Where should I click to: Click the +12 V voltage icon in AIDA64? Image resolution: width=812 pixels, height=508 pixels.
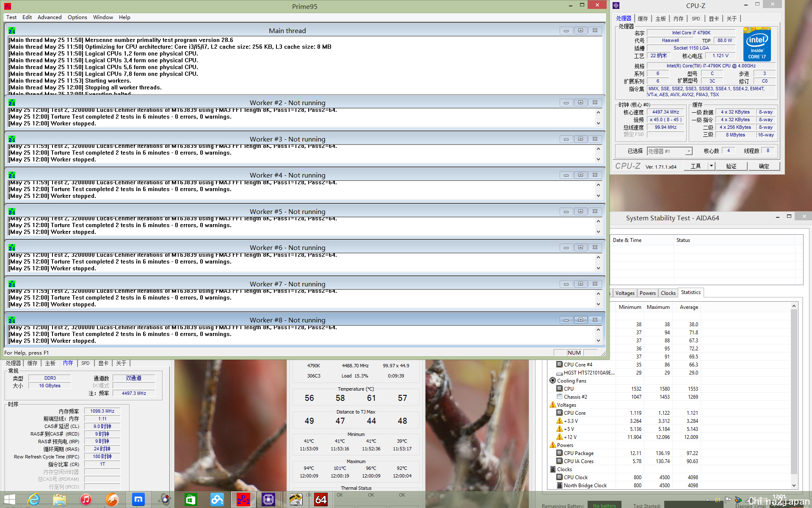click(x=560, y=437)
